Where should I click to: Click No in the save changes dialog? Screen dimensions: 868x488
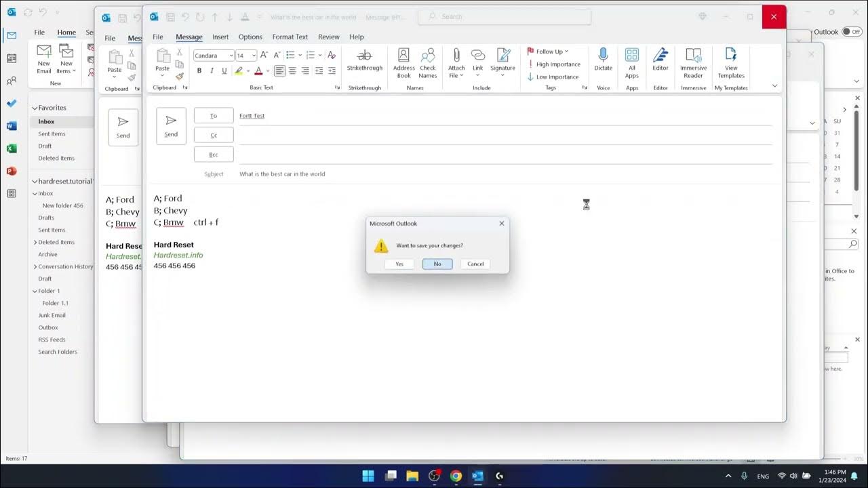pyautogui.click(x=437, y=264)
